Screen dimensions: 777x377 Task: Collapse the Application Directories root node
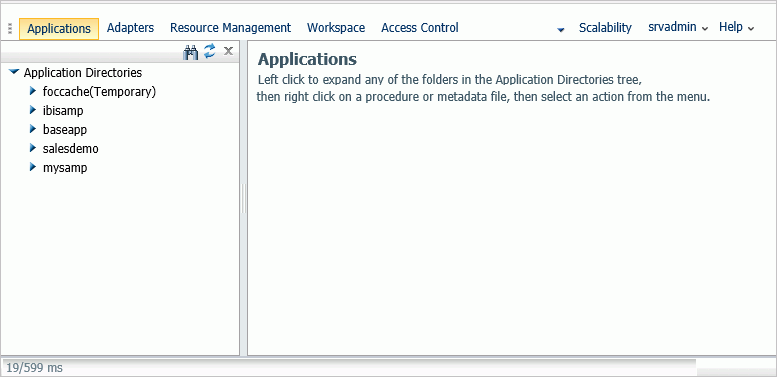tap(14, 72)
